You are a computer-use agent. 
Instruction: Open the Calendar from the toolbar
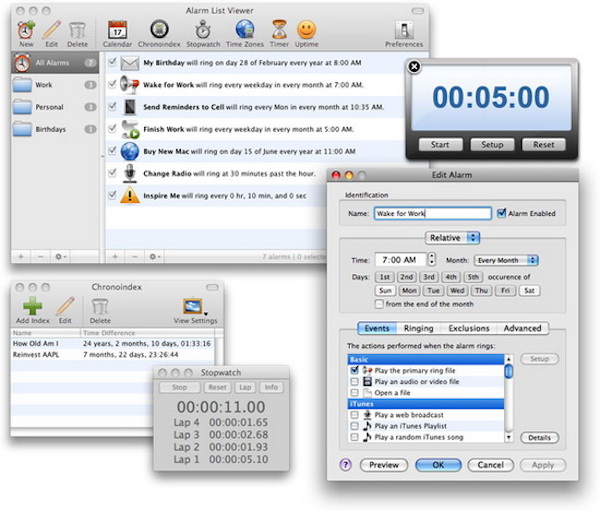(117, 30)
